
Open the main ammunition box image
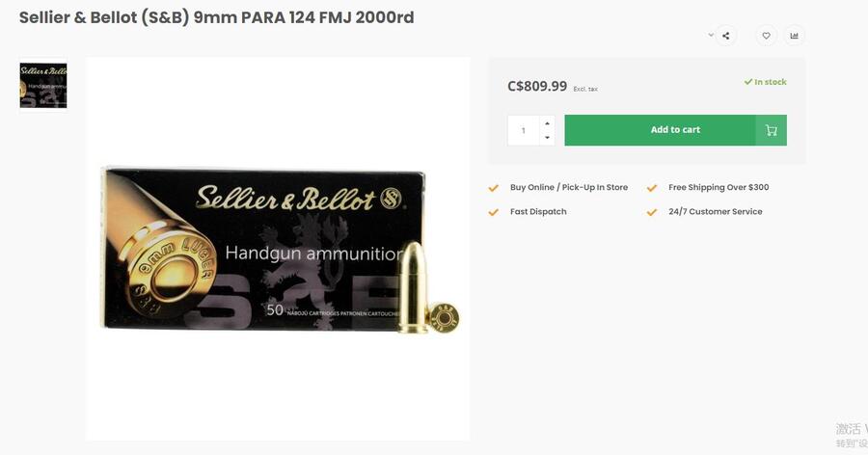[x=278, y=249]
